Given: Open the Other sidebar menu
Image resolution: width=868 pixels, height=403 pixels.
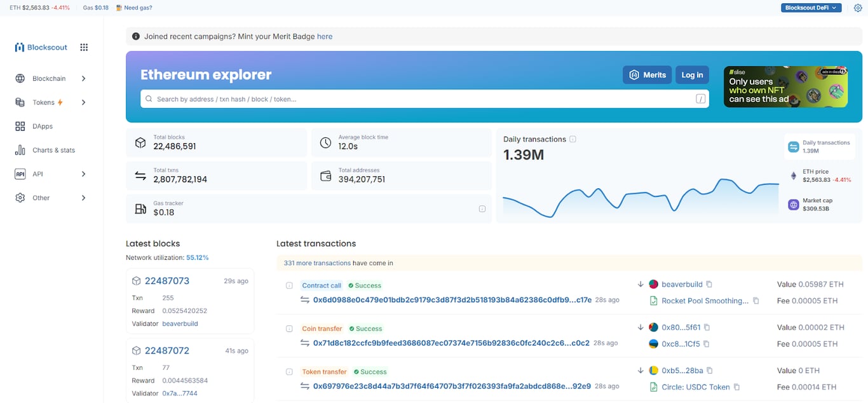Looking at the screenshot, I should (51, 198).
